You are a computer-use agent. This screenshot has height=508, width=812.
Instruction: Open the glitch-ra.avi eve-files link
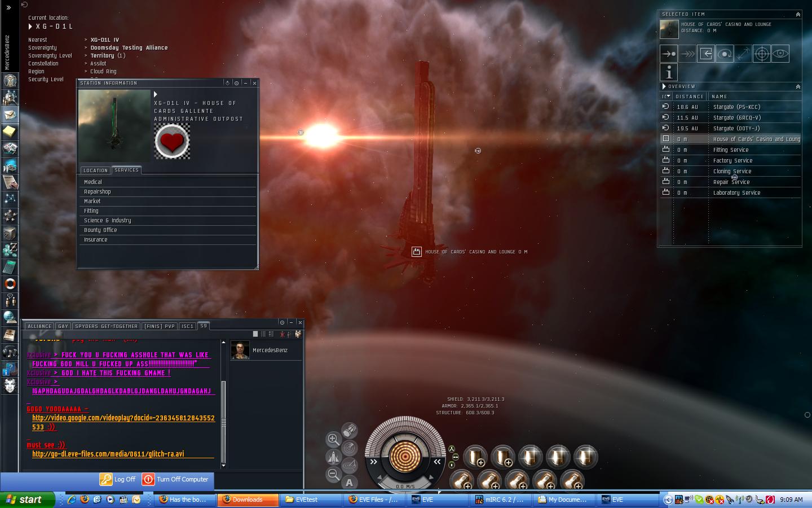[108, 454]
